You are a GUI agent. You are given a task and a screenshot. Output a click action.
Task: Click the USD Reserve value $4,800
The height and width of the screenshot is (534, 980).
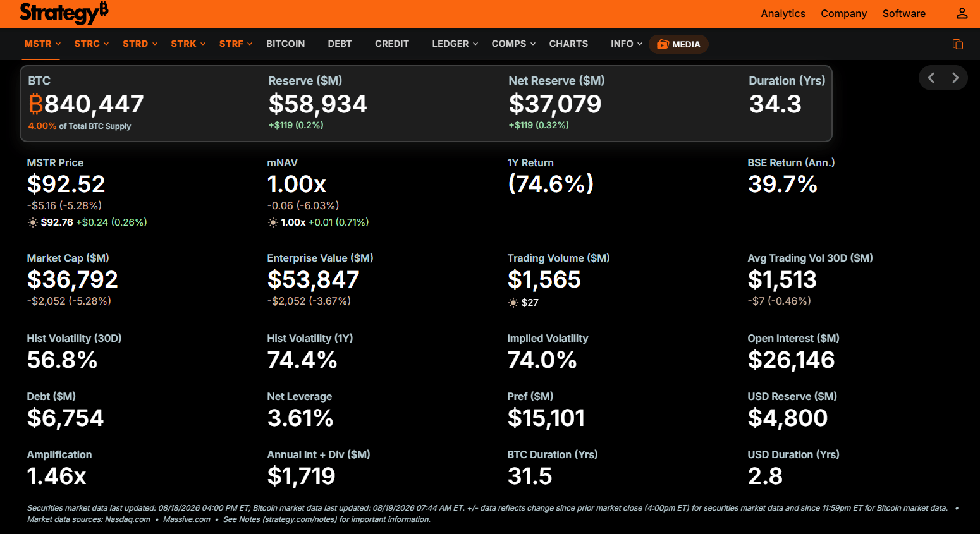click(787, 418)
